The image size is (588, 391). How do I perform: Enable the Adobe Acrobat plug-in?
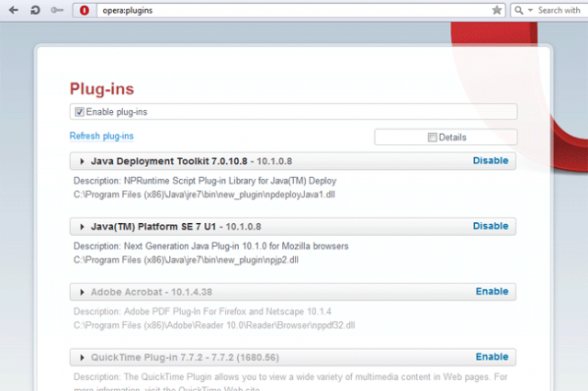point(492,291)
